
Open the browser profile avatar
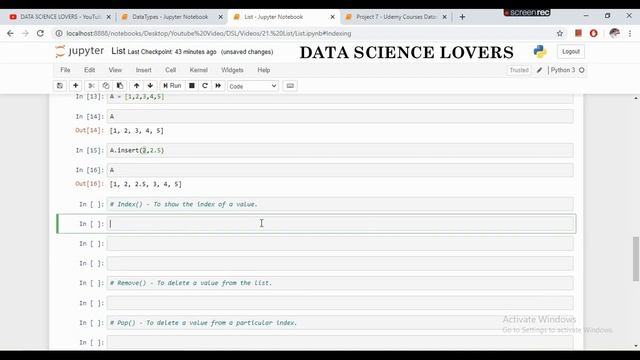click(x=614, y=33)
